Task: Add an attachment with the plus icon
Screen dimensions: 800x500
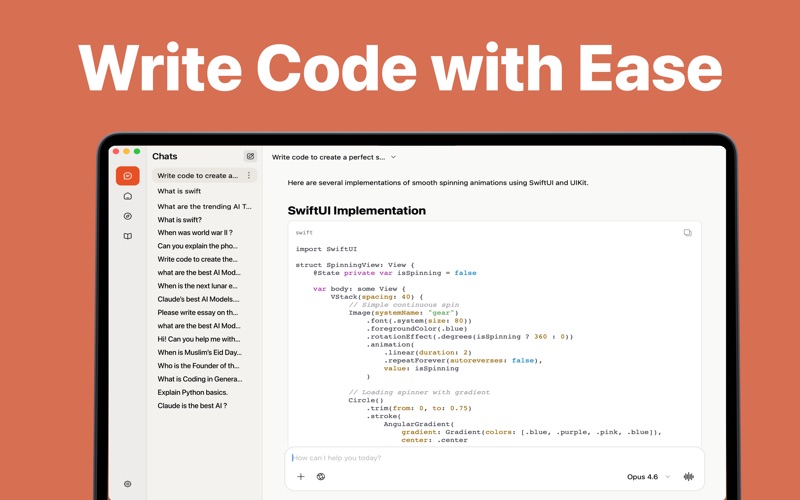Action: pyautogui.click(x=301, y=477)
